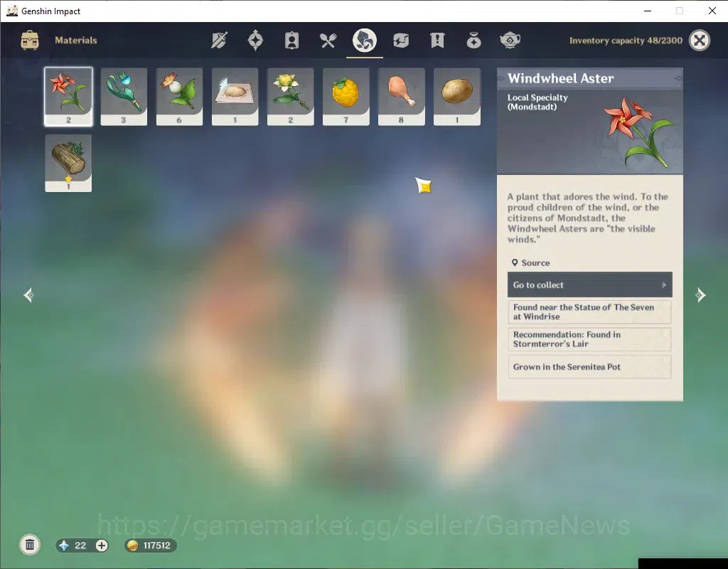Click Recommendation: Found in Stormterror's Lair
This screenshot has height=569, width=728.
[x=589, y=339]
